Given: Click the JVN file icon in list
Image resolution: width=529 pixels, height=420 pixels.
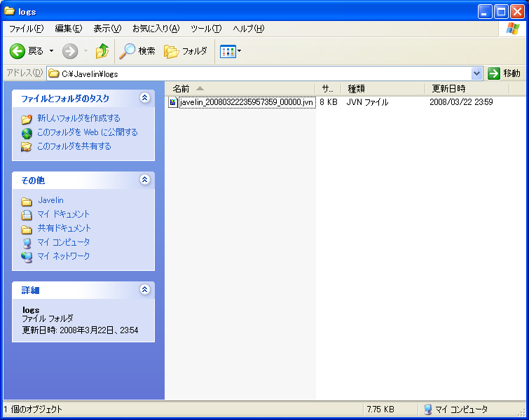Looking at the screenshot, I should (173, 102).
